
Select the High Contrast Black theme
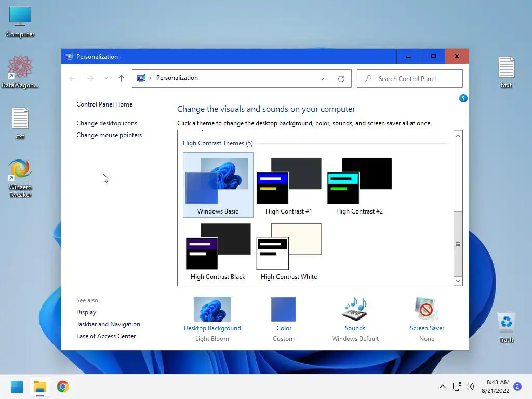[218, 251]
